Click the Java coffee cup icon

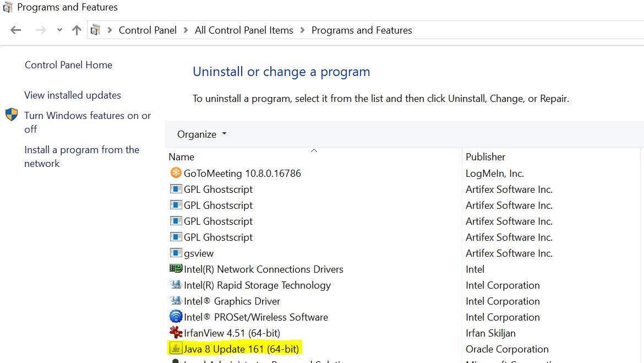176,349
